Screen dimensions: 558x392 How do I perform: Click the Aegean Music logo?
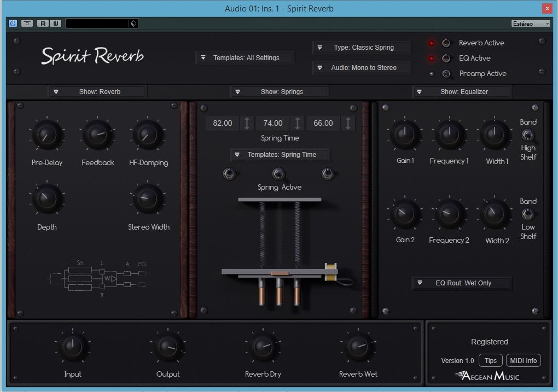tap(487, 376)
